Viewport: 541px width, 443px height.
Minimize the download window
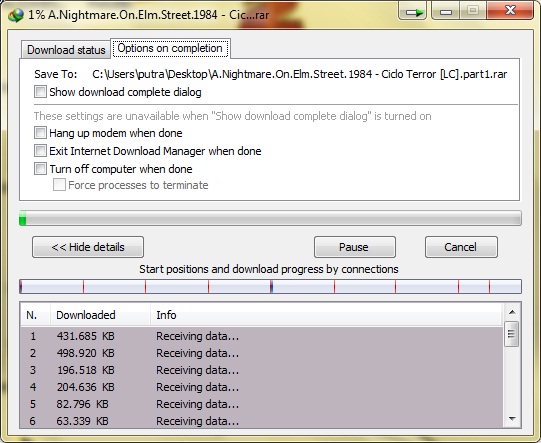click(x=445, y=12)
